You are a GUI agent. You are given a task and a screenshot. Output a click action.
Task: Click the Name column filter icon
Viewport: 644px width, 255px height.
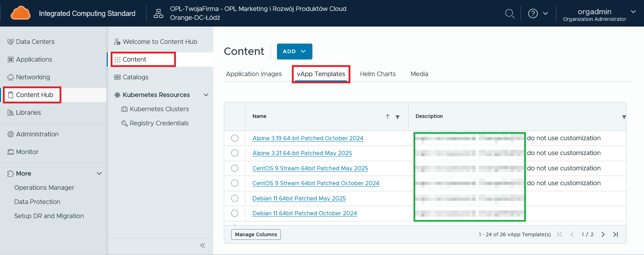(x=398, y=117)
